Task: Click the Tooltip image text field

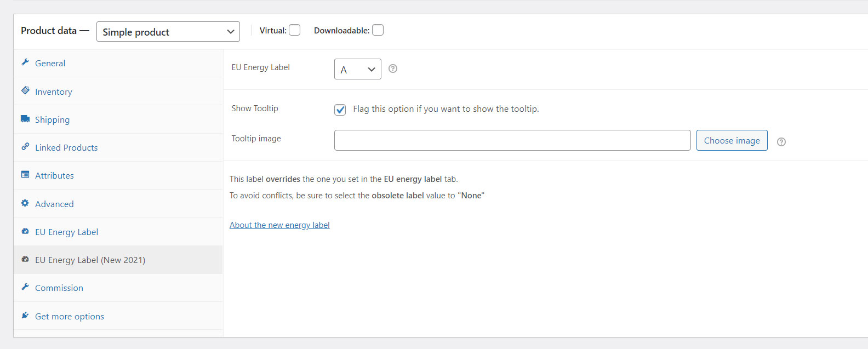Action: [512, 140]
